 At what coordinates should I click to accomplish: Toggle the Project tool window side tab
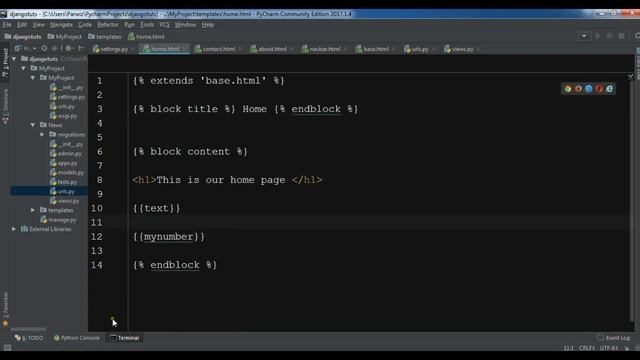click(5, 63)
